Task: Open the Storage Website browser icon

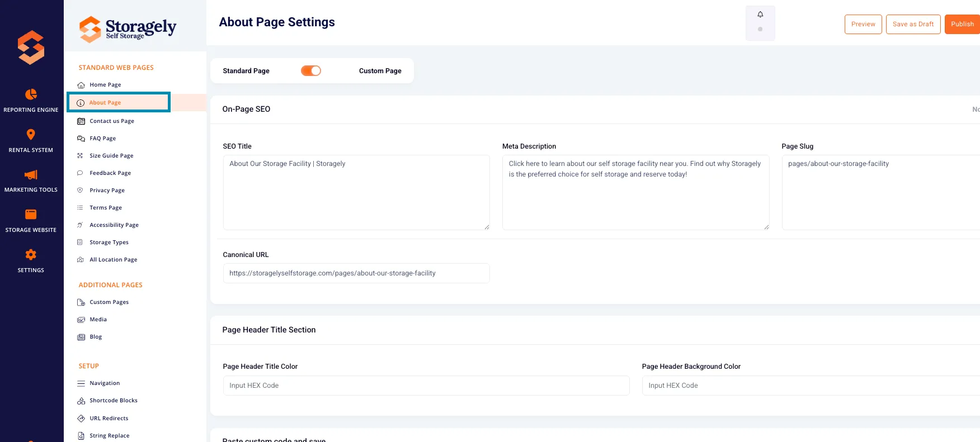Action: point(31,215)
